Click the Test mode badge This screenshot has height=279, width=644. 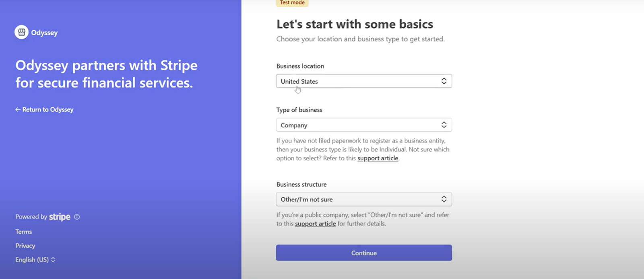pyautogui.click(x=292, y=3)
